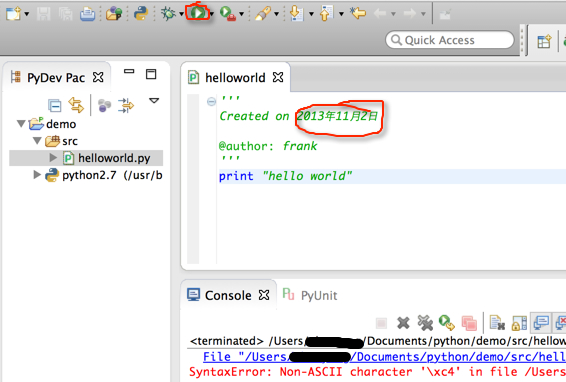Close the Console view
Screen dimensions: 566x382
pos(264,295)
